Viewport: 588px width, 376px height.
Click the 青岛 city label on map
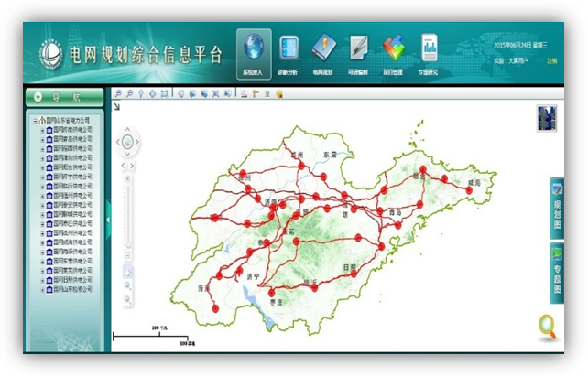click(x=396, y=212)
